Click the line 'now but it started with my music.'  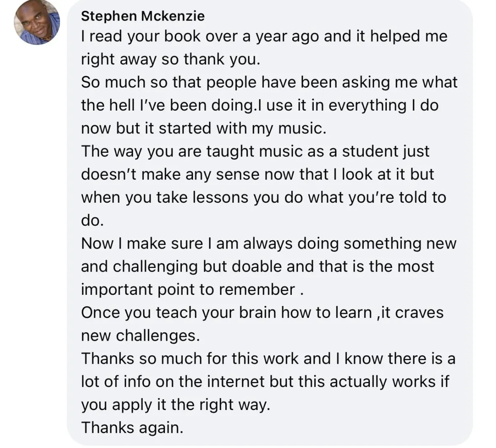tap(204, 128)
